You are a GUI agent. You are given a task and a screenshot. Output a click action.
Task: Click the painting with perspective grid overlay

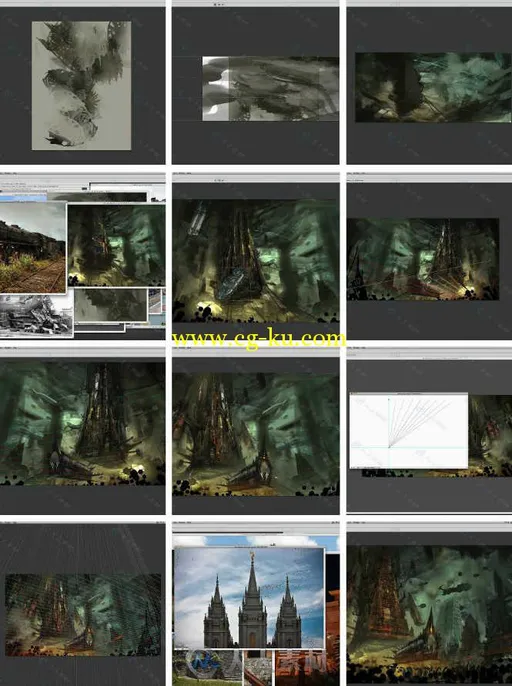pos(83,615)
